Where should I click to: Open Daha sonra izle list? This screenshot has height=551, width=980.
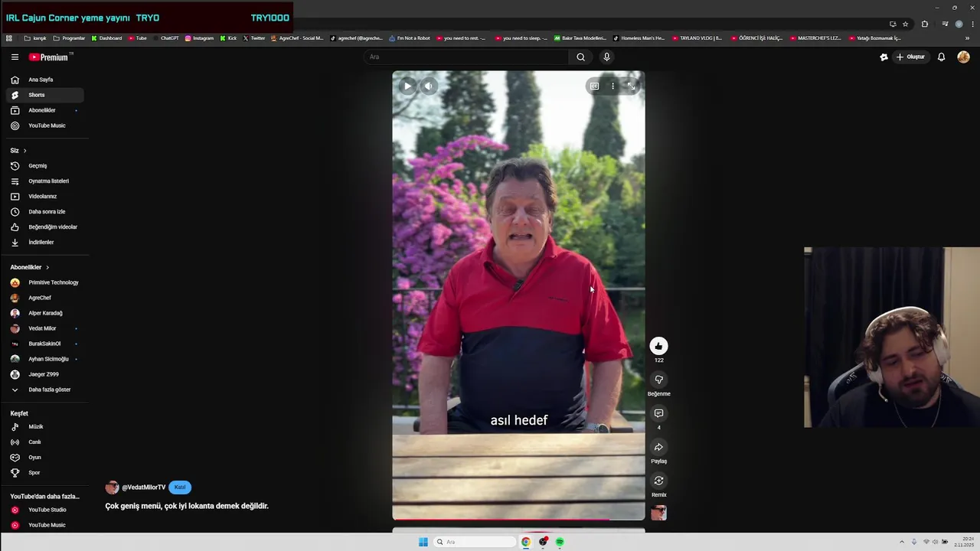[45, 212]
